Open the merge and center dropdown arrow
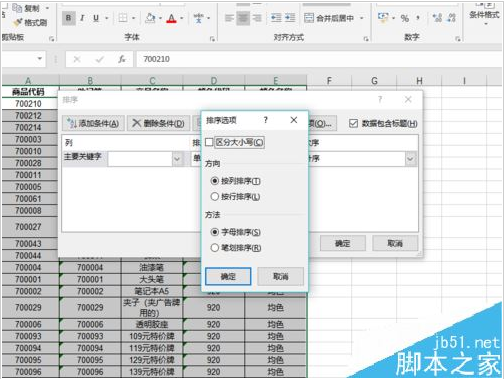 click(362, 18)
